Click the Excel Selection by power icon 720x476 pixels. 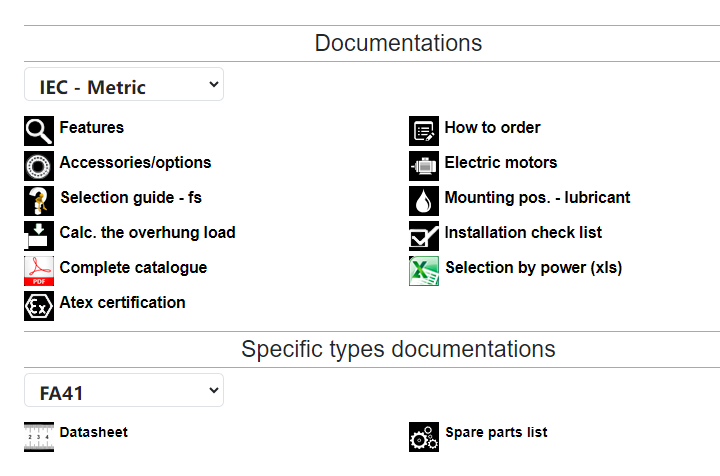point(424,271)
